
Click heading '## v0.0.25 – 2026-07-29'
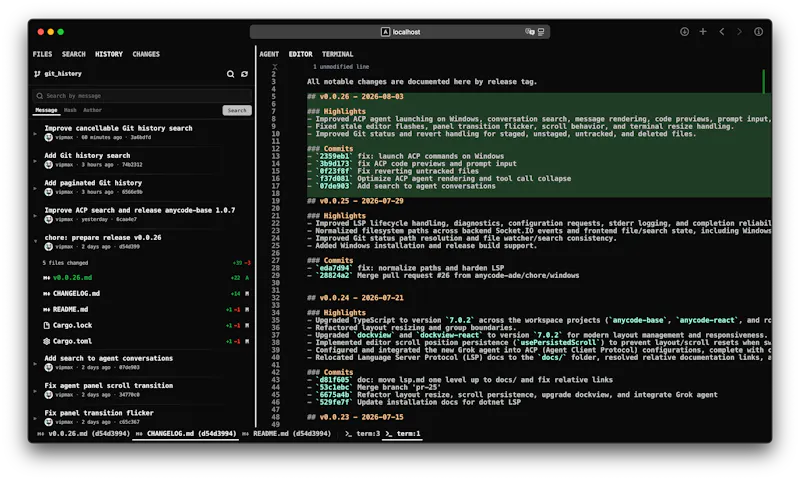(x=355, y=201)
